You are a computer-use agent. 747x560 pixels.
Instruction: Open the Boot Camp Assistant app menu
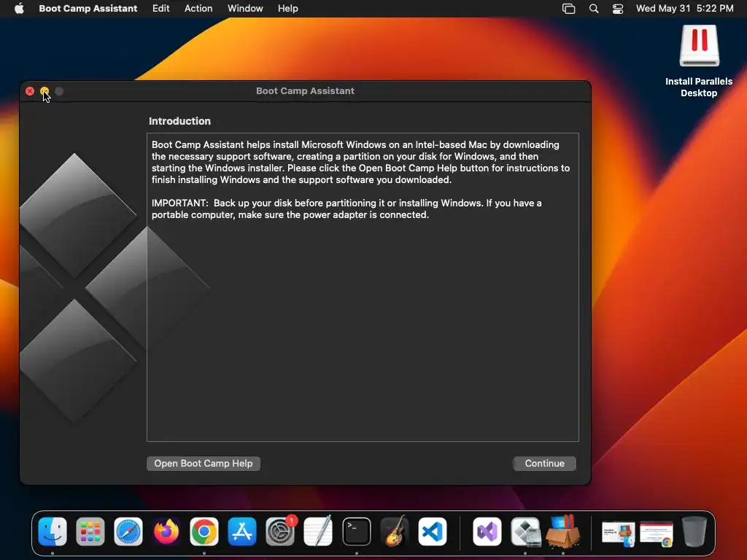[88, 9]
